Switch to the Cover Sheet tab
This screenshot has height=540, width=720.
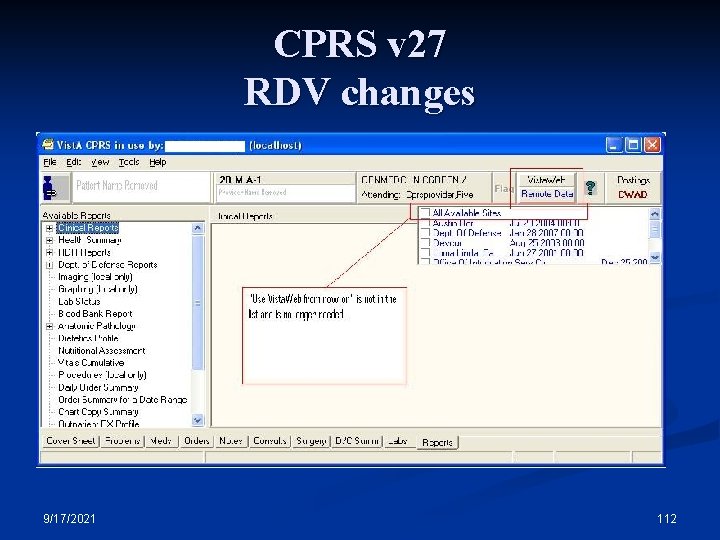71,441
